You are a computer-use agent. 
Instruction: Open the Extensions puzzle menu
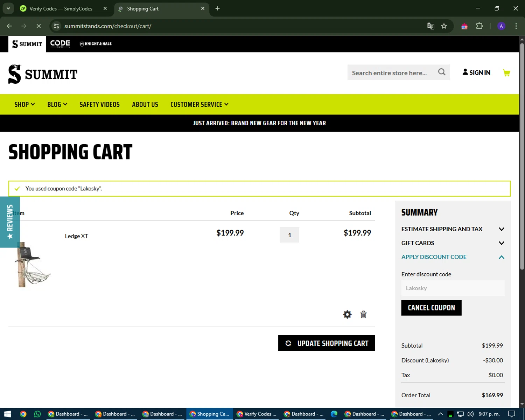tap(479, 26)
